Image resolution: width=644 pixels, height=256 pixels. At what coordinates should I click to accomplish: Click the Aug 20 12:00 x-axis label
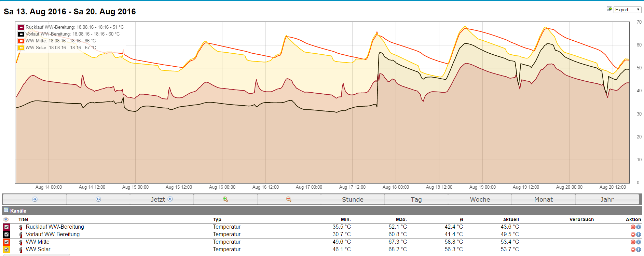point(613,187)
